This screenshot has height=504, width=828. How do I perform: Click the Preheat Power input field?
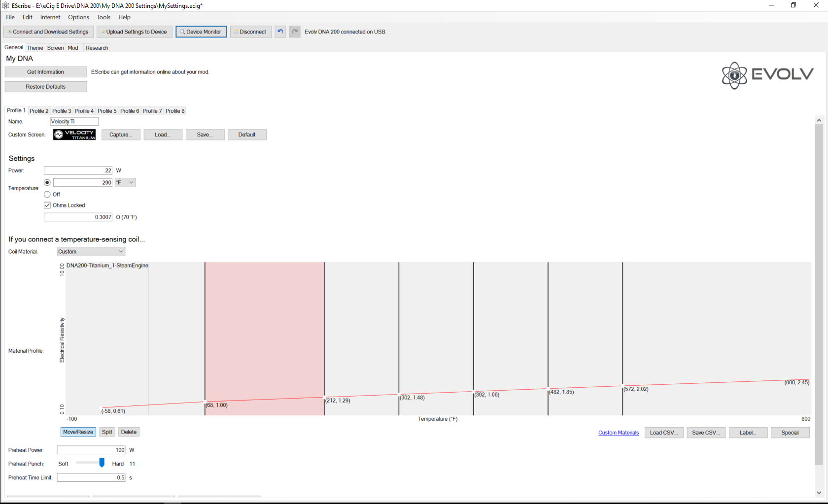pos(91,450)
